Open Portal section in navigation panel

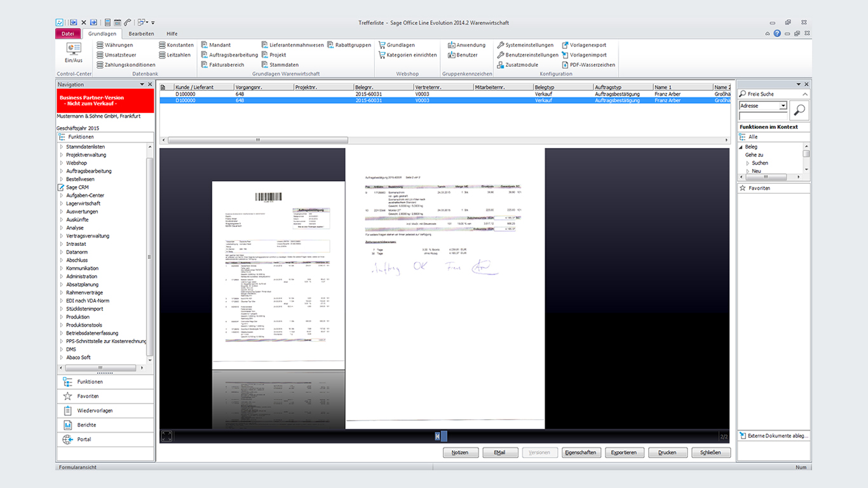(105, 440)
